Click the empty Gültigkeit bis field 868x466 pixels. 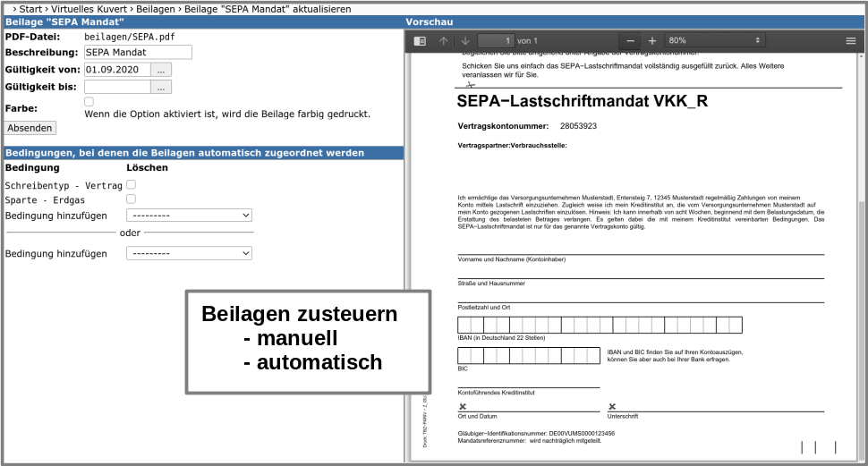pyautogui.click(x=117, y=87)
